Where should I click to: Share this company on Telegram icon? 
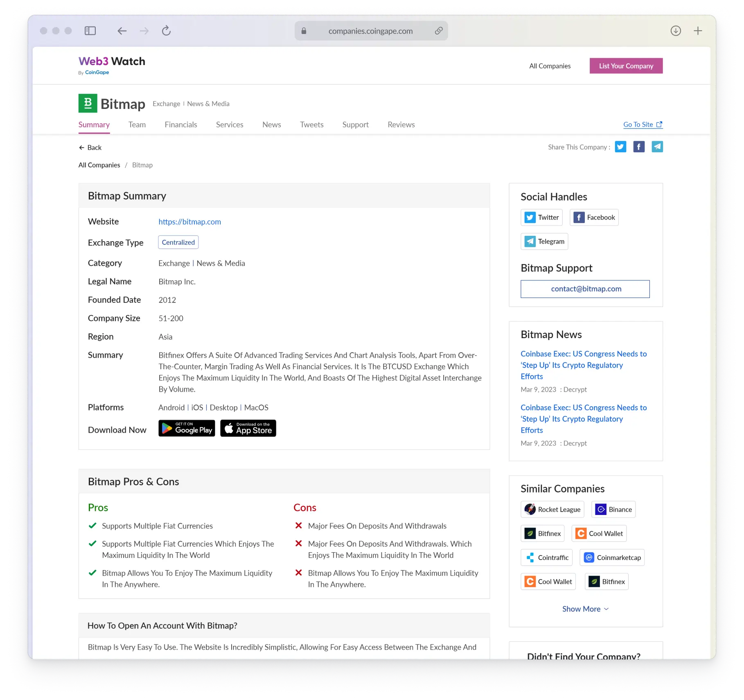pyautogui.click(x=657, y=147)
